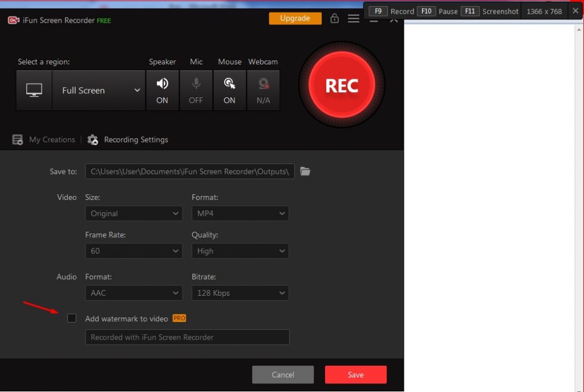This screenshot has width=584, height=392.
Task: Open the My Creations list icon
Action: pos(18,140)
